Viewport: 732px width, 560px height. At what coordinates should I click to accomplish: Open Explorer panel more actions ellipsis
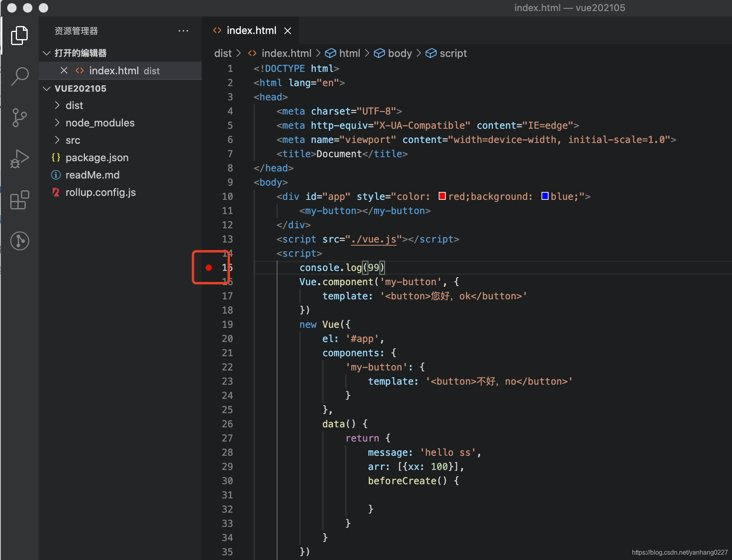(183, 31)
